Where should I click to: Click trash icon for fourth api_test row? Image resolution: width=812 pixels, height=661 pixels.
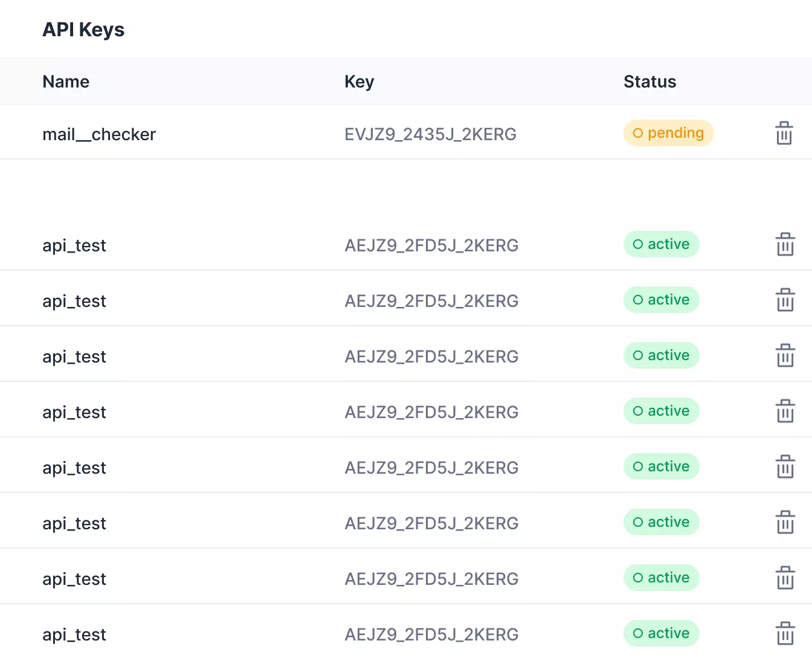(785, 411)
